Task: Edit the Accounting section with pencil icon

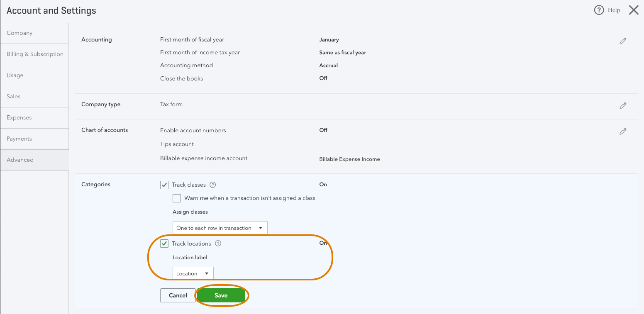Action: point(623,41)
